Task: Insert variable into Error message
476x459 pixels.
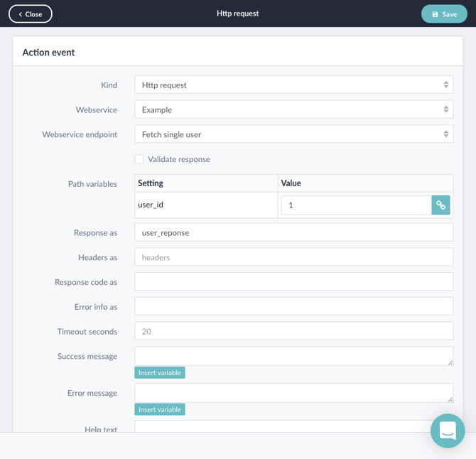Action: [160, 410]
